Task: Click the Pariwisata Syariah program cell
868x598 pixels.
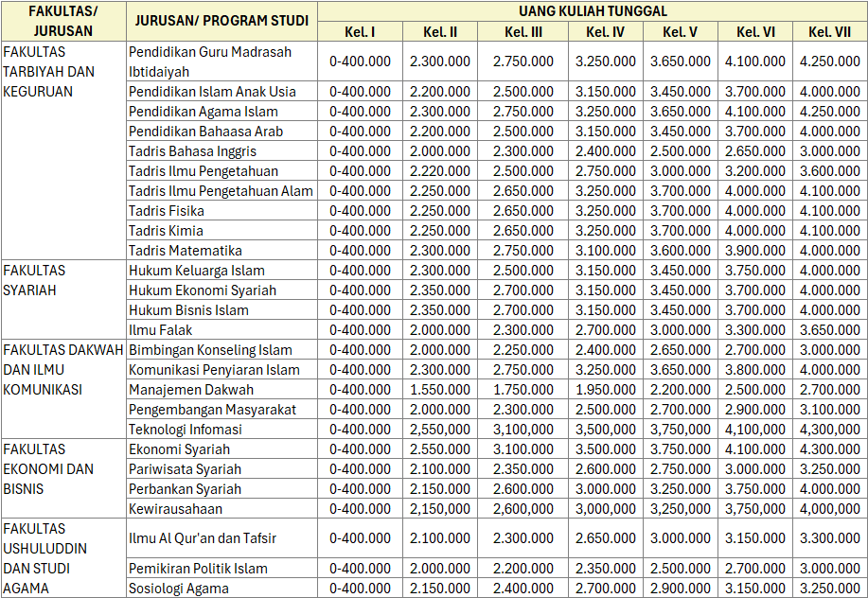Action: [222, 469]
